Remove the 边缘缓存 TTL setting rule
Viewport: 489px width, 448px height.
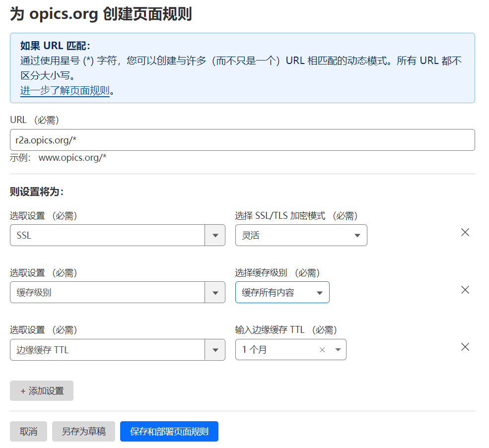(465, 347)
